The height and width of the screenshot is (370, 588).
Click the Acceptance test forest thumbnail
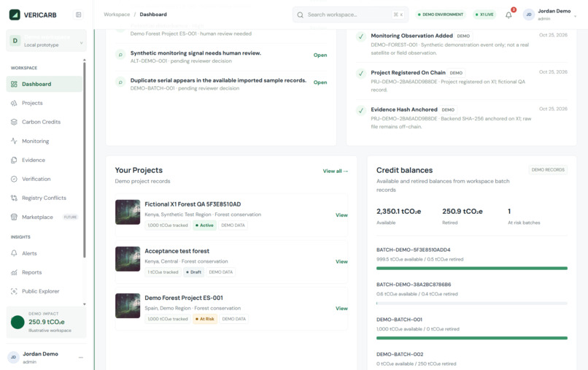pos(128,259)
